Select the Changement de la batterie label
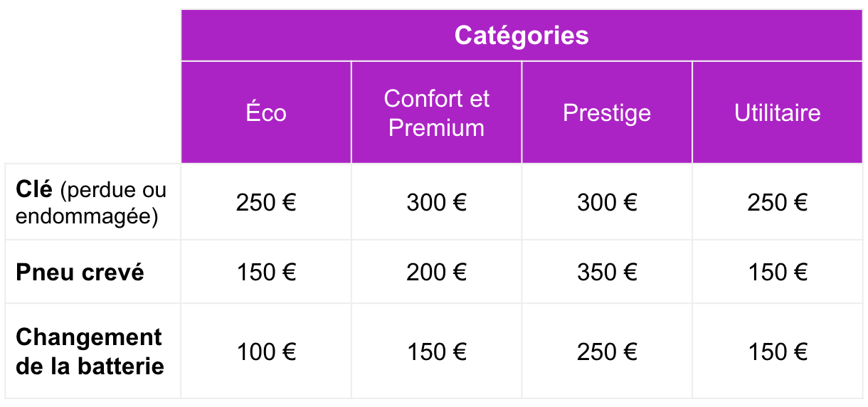Image resolution: width=868 pixels, height=407 pixels. (90, 351)
